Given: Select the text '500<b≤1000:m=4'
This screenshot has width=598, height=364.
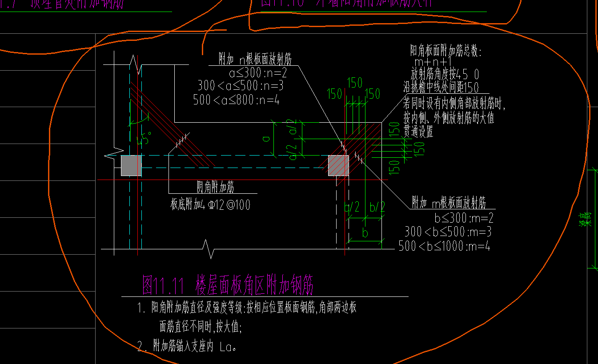Looking at the screenshot, I should (444, 246).
